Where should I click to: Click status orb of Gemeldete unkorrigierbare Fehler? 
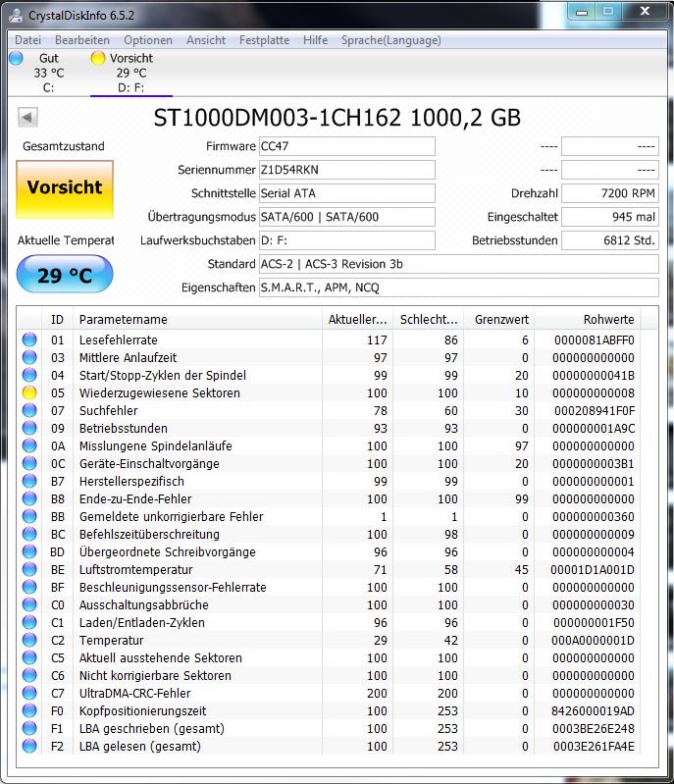[x=29, y=516]
